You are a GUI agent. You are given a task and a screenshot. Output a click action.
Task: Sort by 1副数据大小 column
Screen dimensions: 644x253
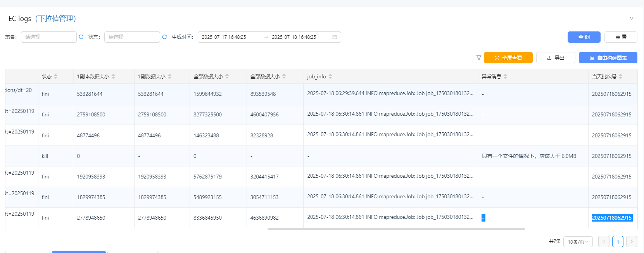[x=170, y=76]
